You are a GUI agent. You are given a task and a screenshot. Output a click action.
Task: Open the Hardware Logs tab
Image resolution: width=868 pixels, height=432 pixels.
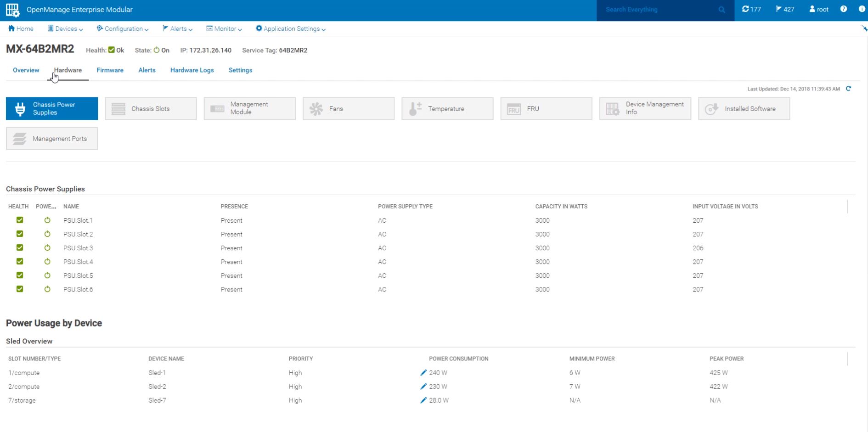[x=192, y=70]
